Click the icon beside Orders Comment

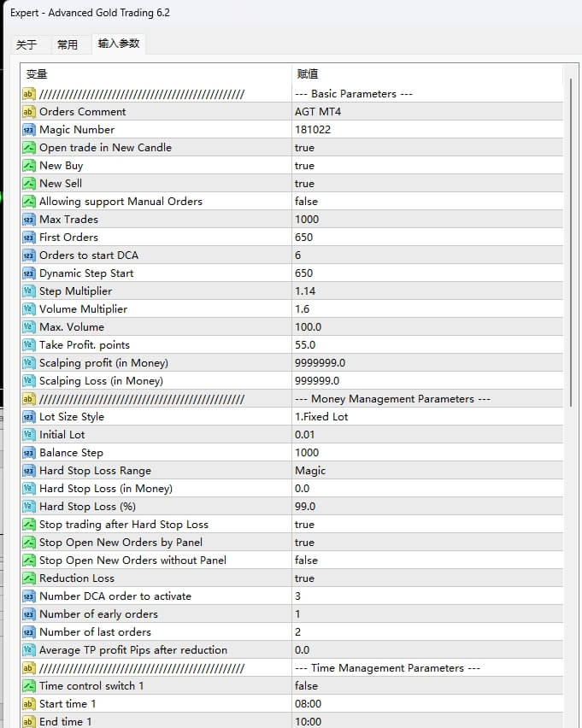coord(28,112)
